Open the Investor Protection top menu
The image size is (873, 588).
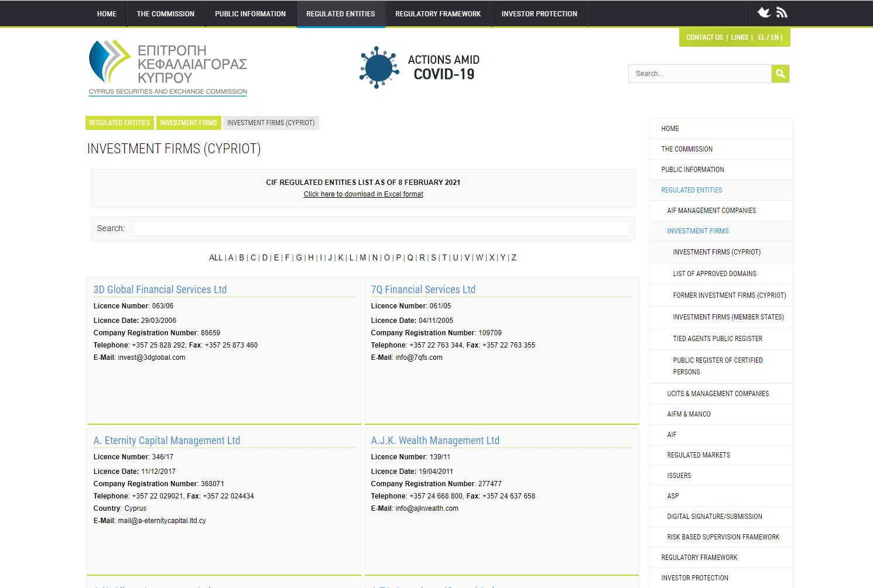click(539, 13)
